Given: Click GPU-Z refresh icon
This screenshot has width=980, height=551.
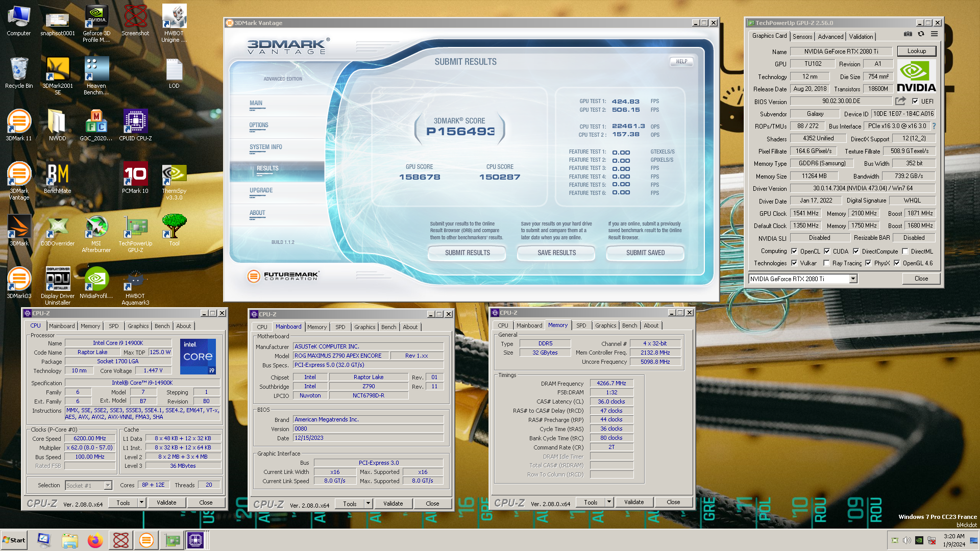Looking at the screenshot, I should pos(921,34).
